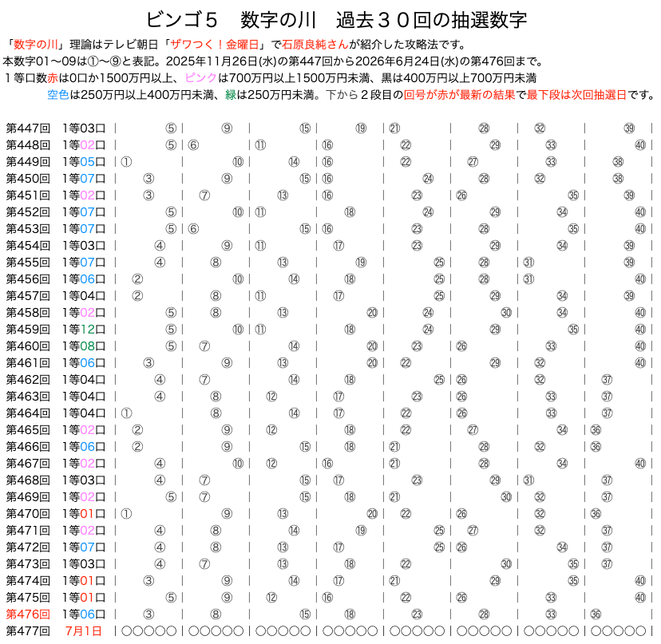Click green 1等08口 in 第460回 row
The width and height of the screenshot is (661, 644).
(84, 346)
